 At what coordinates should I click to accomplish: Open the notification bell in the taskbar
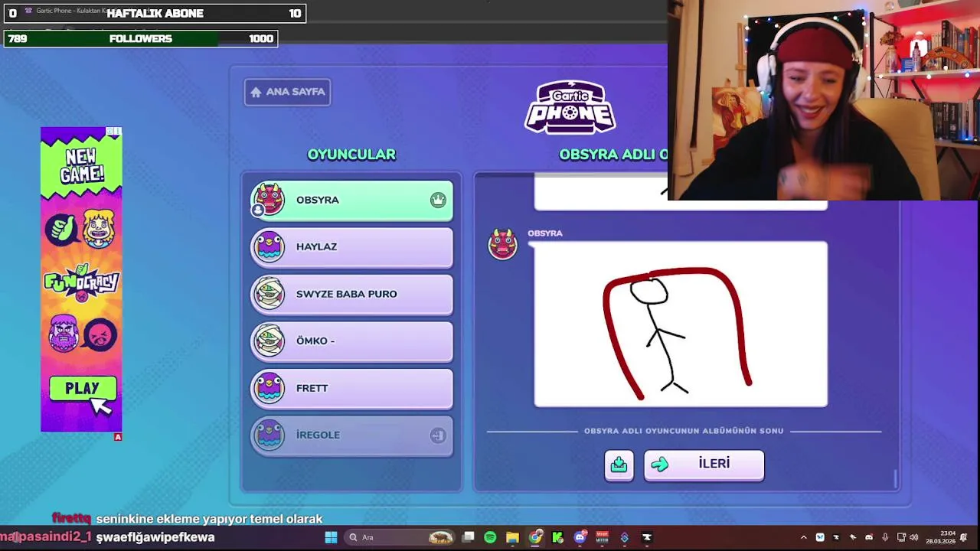click(964, 537)
